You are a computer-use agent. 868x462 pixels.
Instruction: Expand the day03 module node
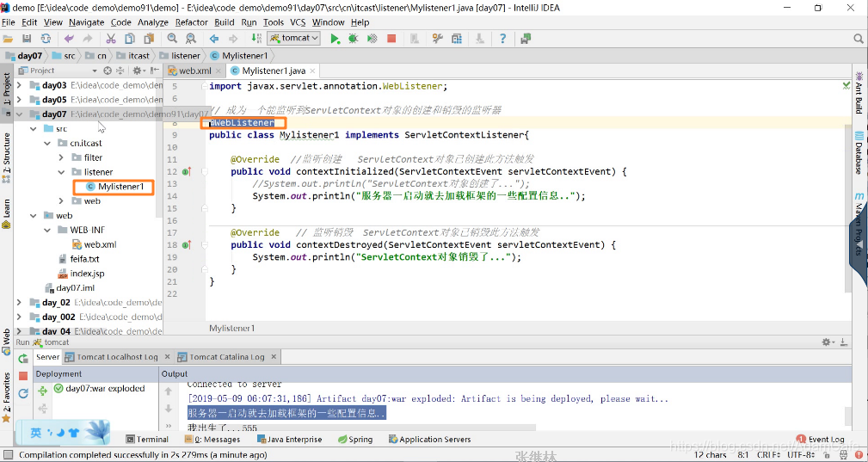(x=19, y=85)
